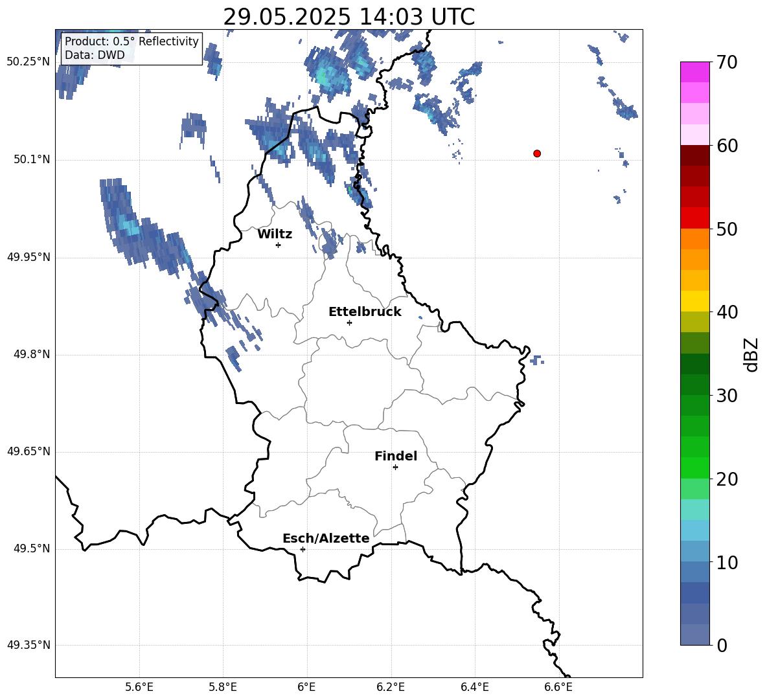Click the Ettelbruck city label
Screen dimensions: 767x700
click(365, 312)
